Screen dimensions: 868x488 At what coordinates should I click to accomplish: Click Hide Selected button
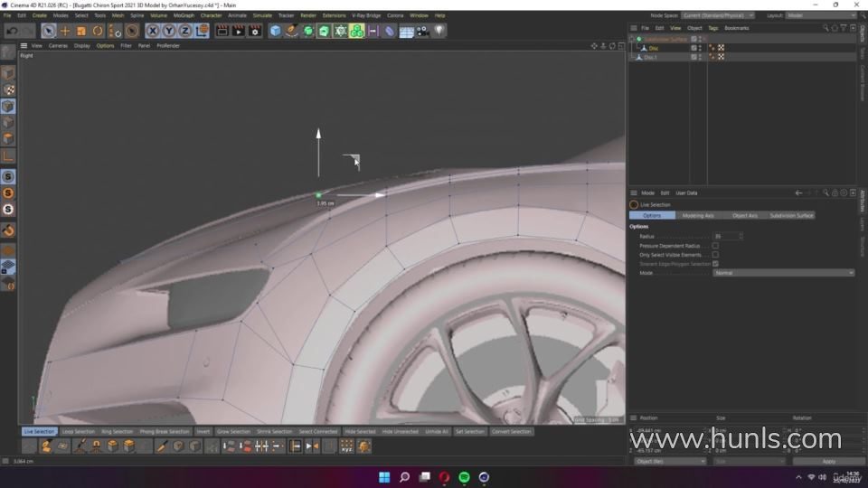(361, 432)
